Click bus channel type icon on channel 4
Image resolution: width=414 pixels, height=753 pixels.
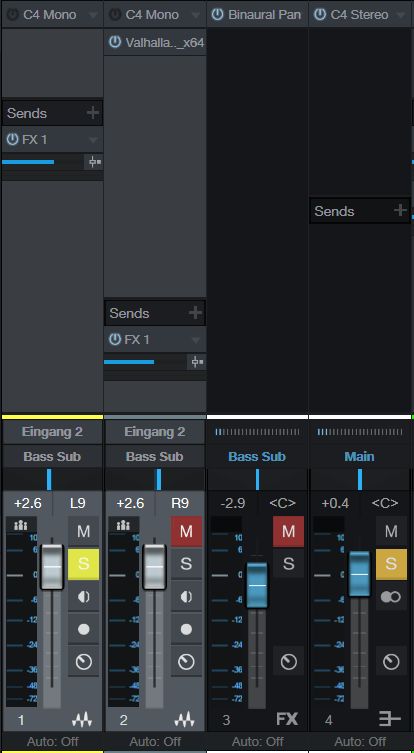tap(390, 719)
